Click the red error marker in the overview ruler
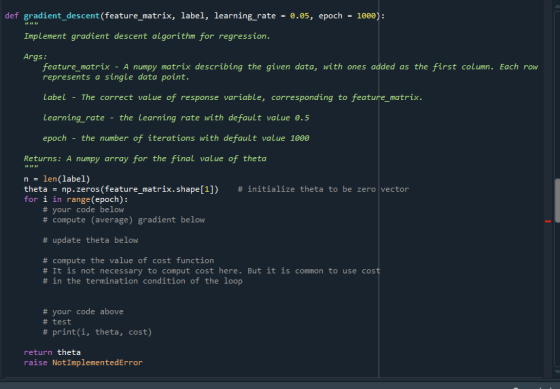The image size is (560, 389). pyautogui.click(x=548, y=221)
